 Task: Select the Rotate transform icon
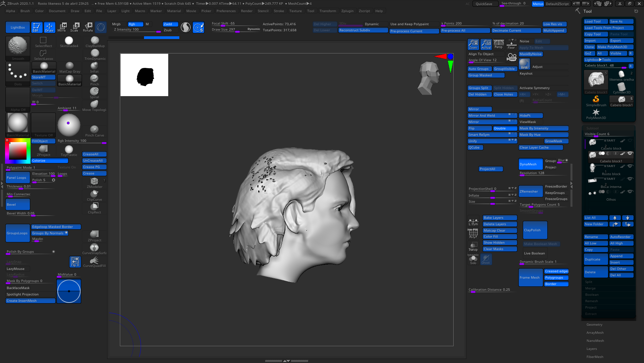click(88, 27)
